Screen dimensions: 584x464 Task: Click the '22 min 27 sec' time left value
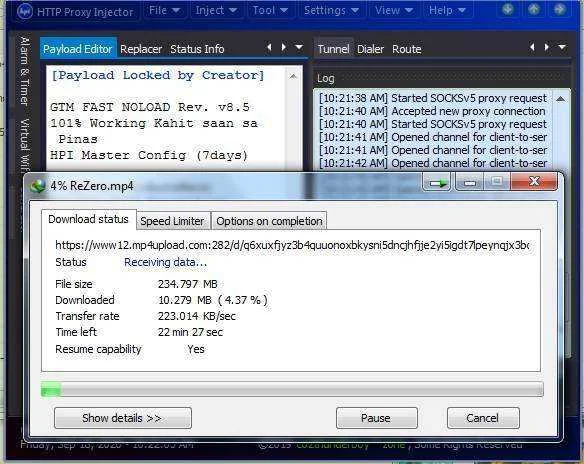pos(190,332)
